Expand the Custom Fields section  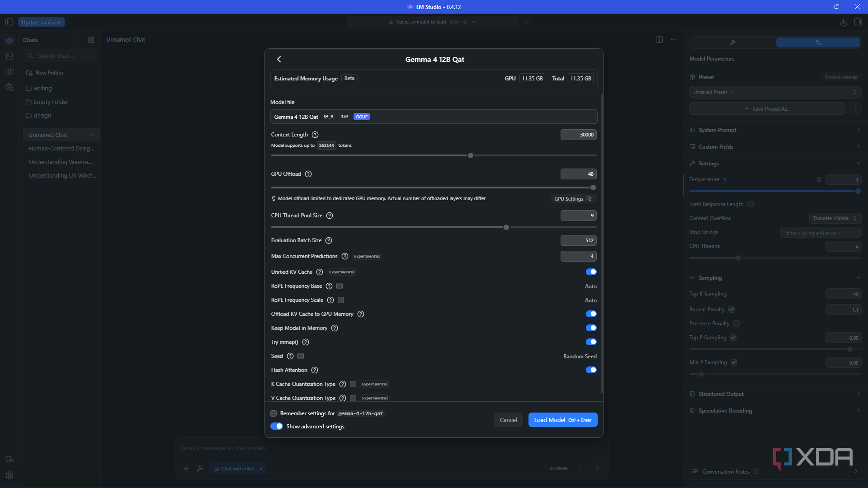pos(775,147)
